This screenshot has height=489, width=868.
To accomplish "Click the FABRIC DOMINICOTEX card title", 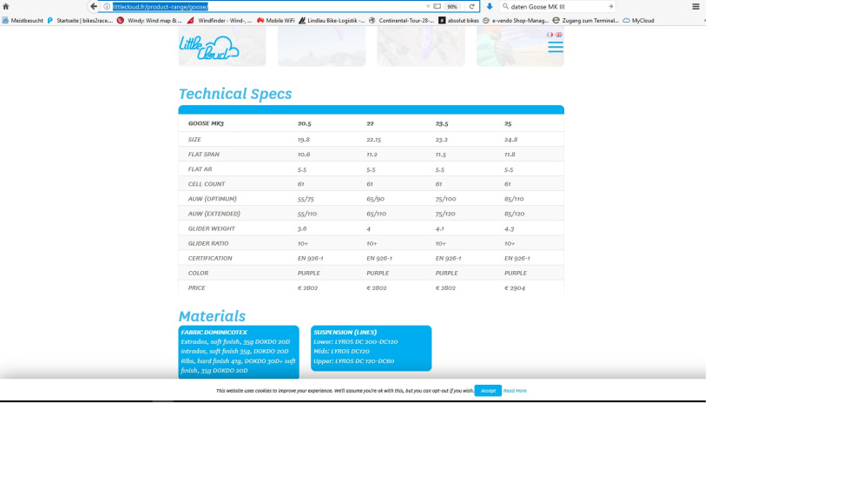I will [214, 333].
